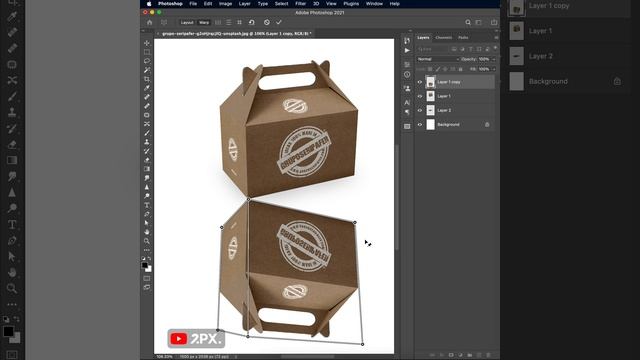Open the Info panel circled-i icon
Viewport: 640px width, 360px height.
coord(407,75)
